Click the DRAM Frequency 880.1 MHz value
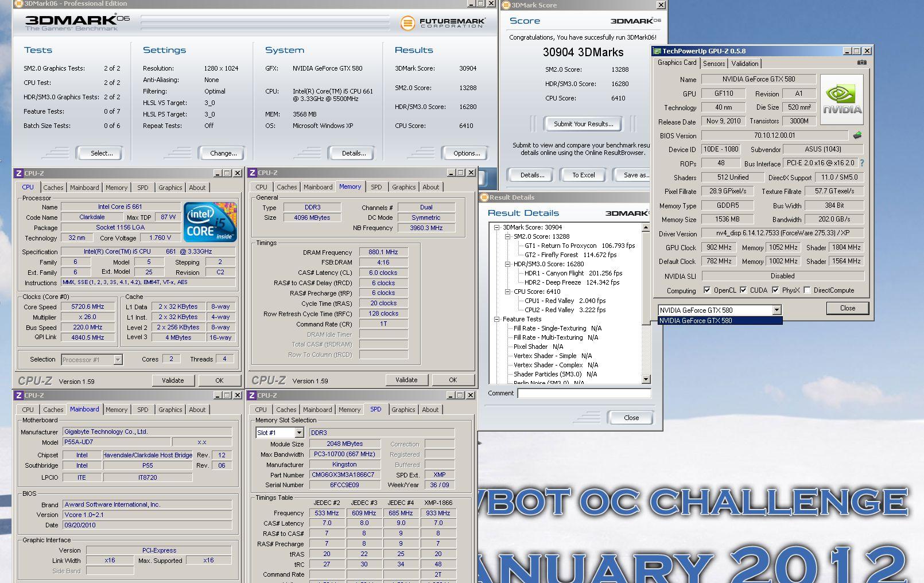 coord(383,252)
